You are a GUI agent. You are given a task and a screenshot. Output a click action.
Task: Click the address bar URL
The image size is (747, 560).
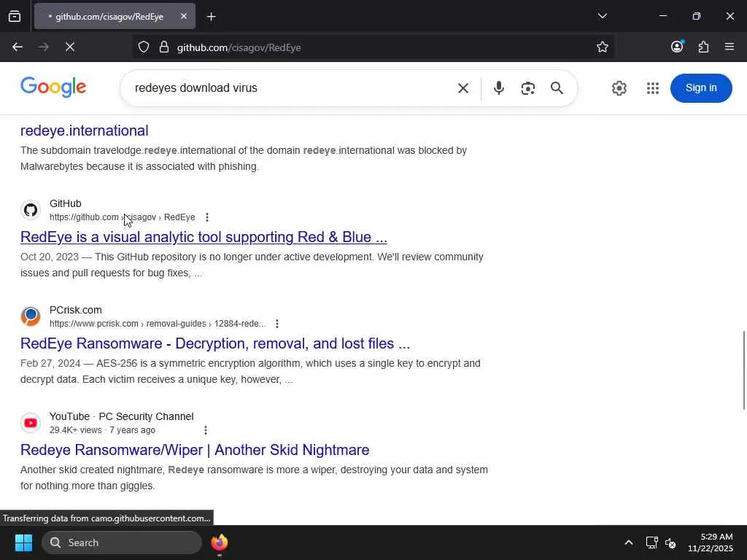coord(239,47)
